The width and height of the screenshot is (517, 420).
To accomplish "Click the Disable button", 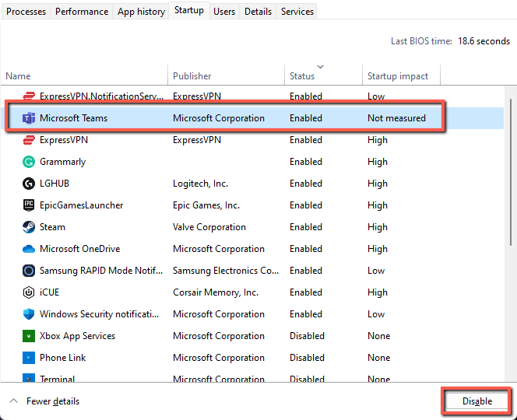I will coord(477,401).
